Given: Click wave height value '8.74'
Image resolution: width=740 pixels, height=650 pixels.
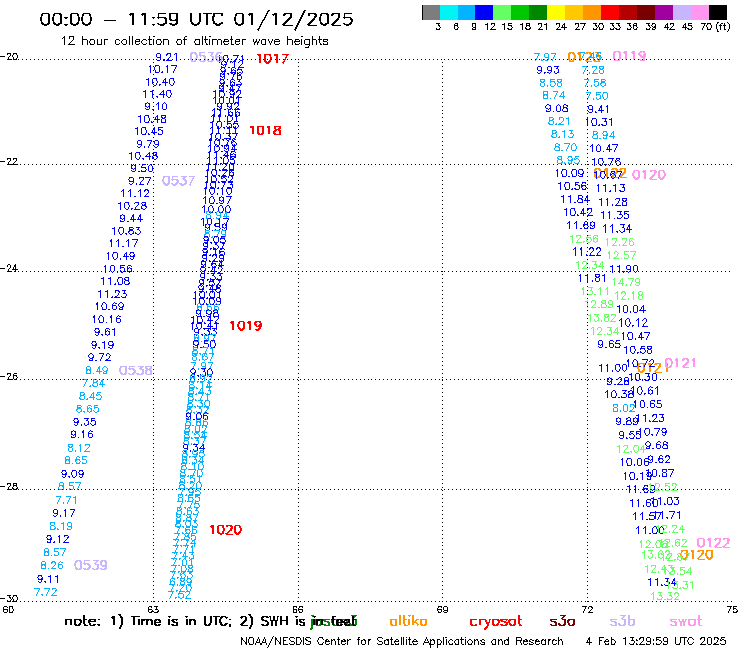Looking at the screenshot, I should click(554, 95).
